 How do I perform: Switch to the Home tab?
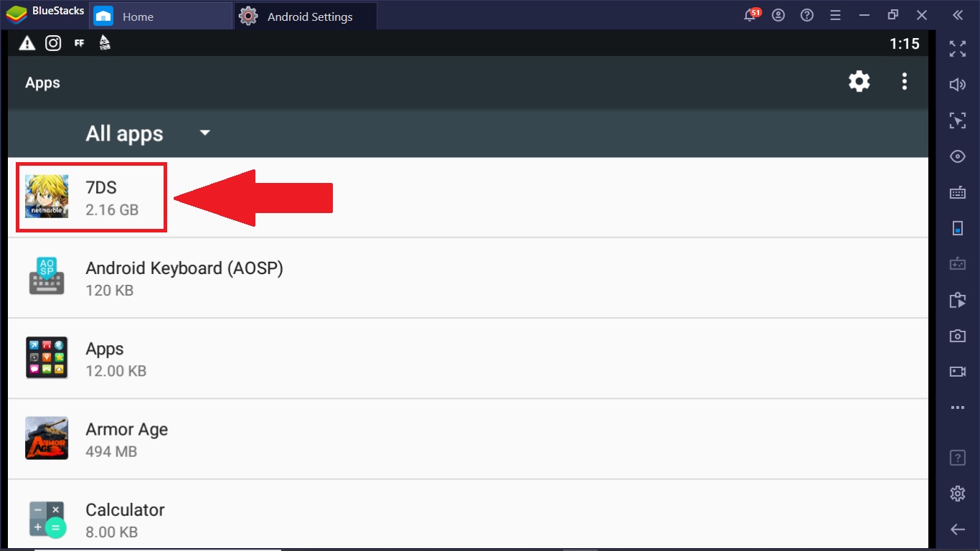tap(161, 16)
